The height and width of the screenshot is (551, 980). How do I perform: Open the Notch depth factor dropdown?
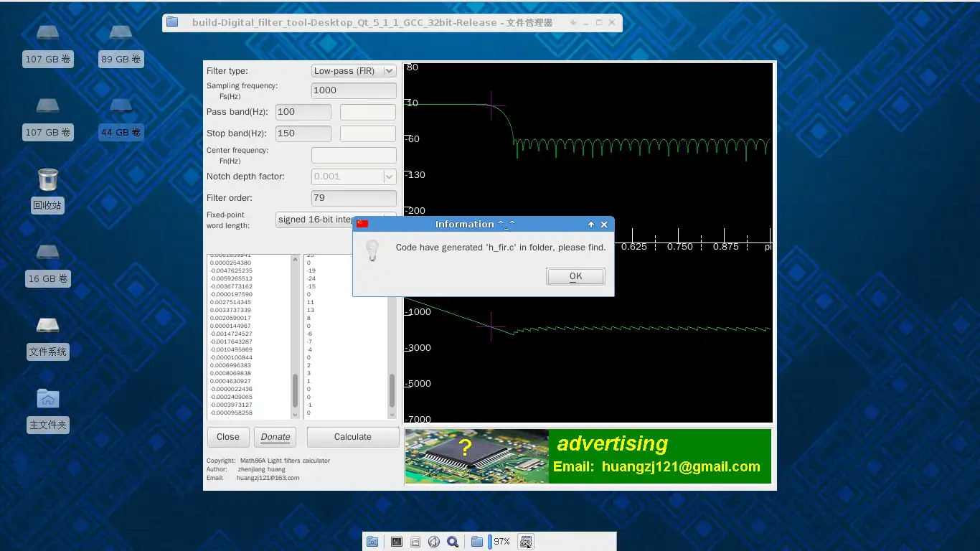click(354, 176)
